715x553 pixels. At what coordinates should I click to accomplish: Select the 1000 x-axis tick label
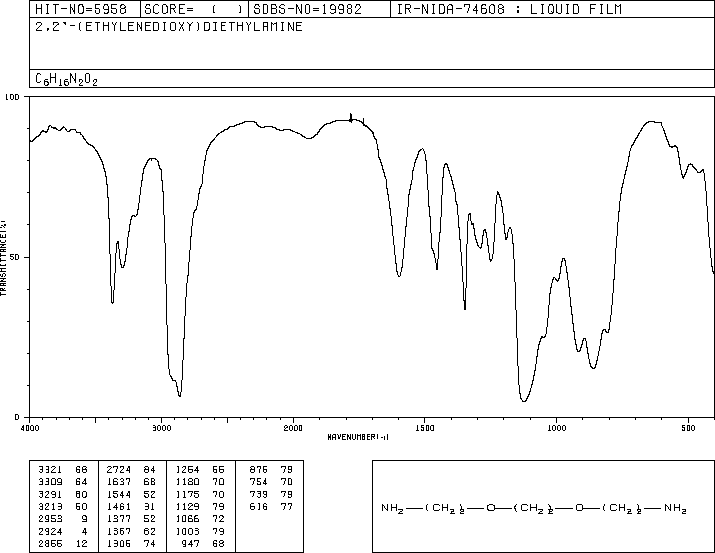point(556,428)
